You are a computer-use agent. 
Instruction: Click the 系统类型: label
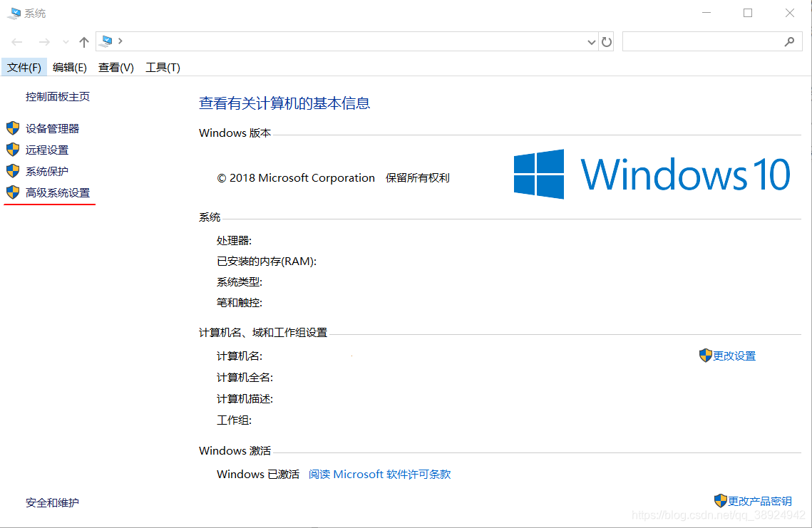pyautogui.click(x=240, y=282)
